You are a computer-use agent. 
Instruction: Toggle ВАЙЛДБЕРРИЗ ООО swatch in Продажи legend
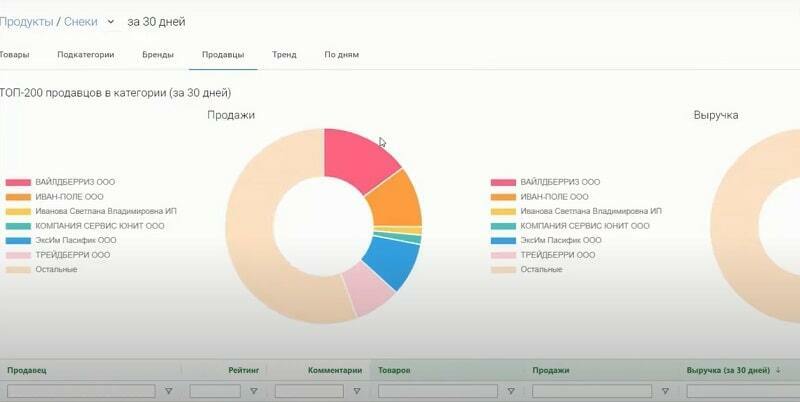coord(18,182)
